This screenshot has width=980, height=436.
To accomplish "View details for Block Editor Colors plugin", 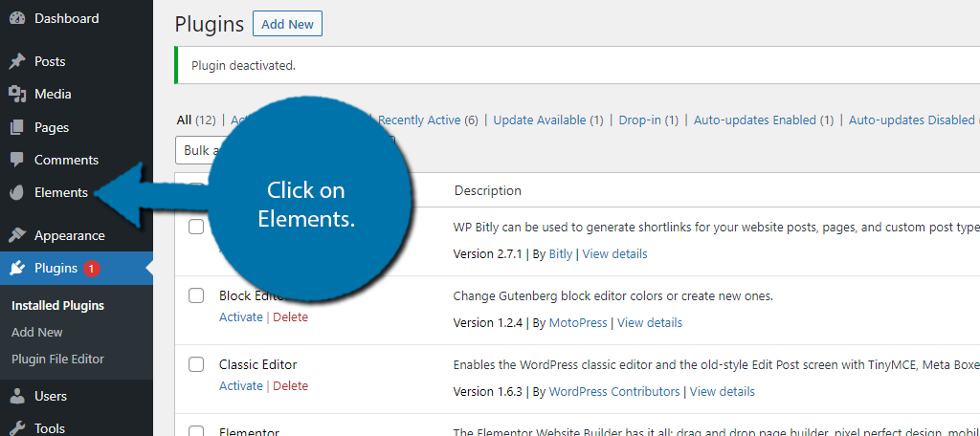I will coord(650,323).
